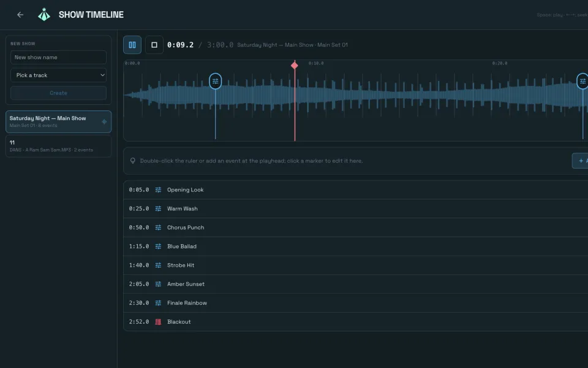This screenshot has width=588, height=368.
Task: Click the SHOW TIMELINE title
Action: (91, 15)
